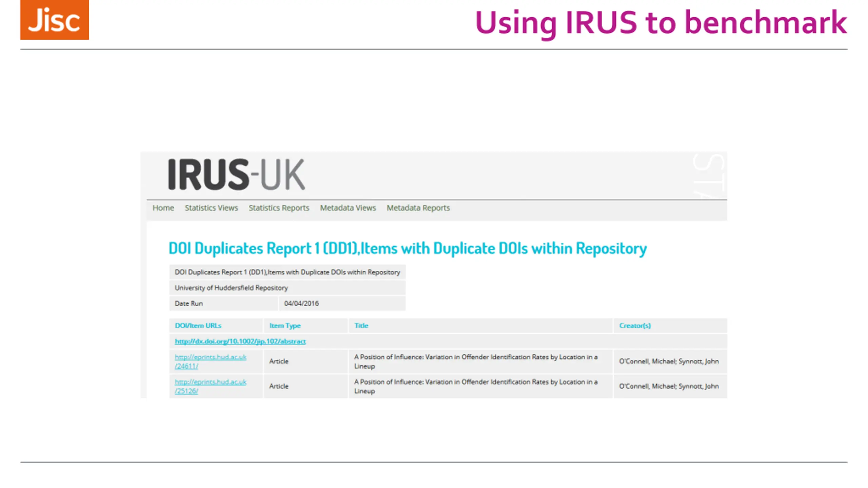Click the 04/04/2016 date value

(x=301, y=303)
